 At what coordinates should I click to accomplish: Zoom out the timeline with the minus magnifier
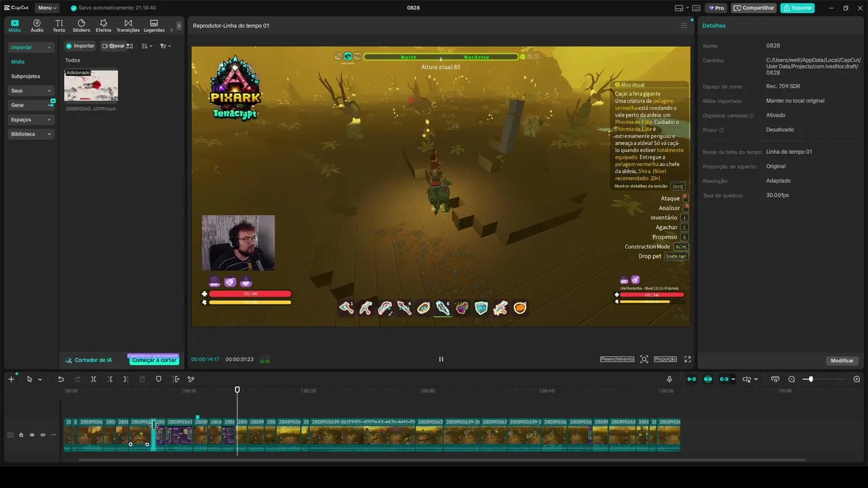[791, 379]
